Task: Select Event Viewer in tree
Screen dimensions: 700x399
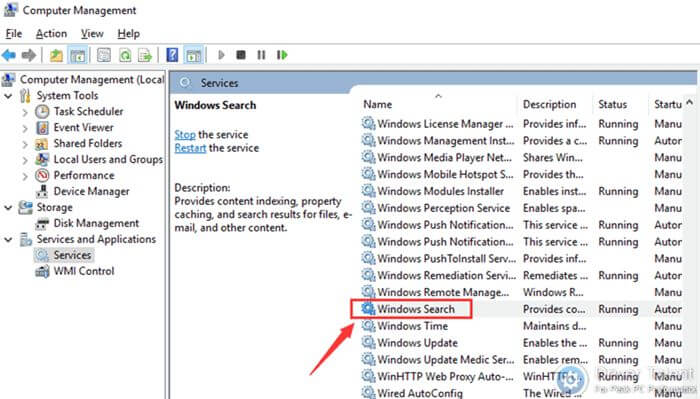Action: click(83, 128)
